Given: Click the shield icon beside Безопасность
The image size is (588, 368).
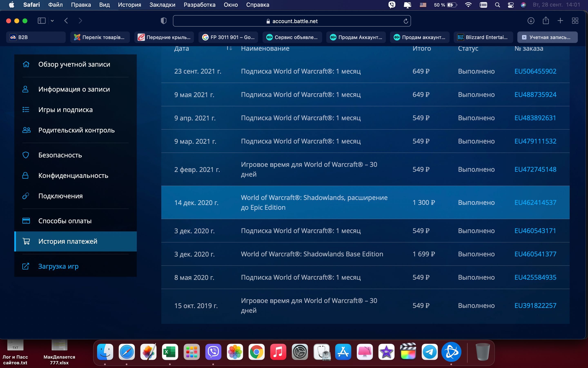Looking at the screenshot, I should coord(26,155).
